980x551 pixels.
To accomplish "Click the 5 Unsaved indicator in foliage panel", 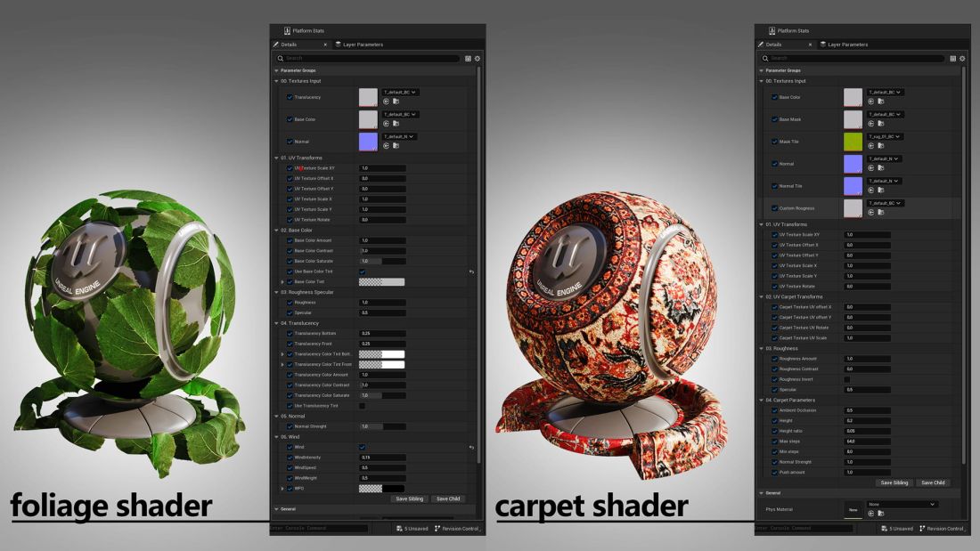I will [412, 529].
